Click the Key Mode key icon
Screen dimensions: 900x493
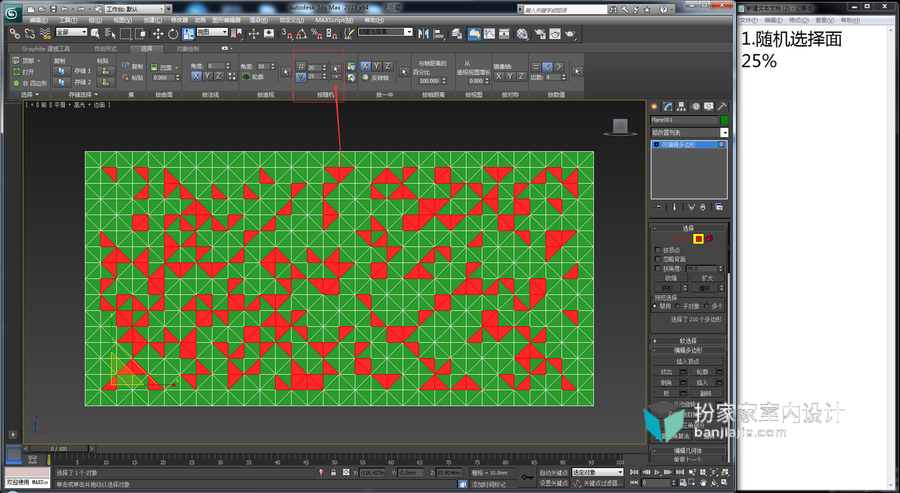(527, 477)
